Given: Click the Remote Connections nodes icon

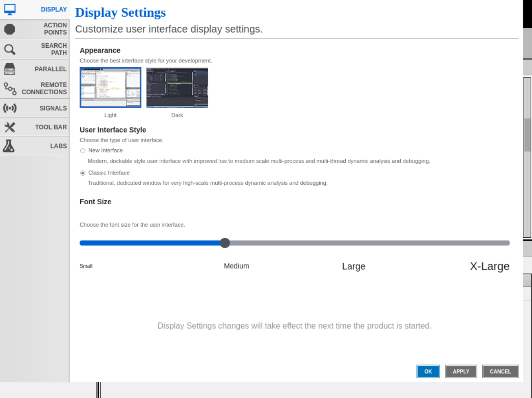Looking at the screenshot, I should tap(10, 88).
